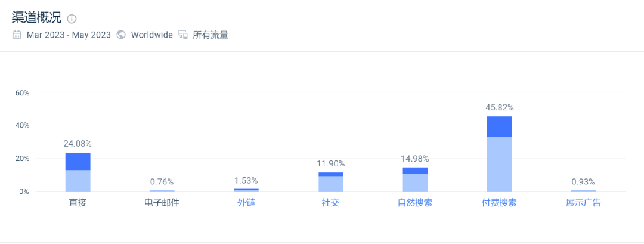Click the 所有流量 traffic filter text

tap(210, 35)
